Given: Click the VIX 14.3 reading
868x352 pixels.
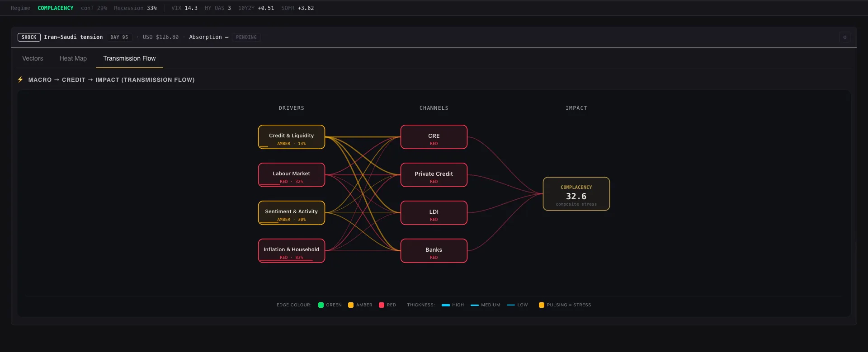Looking at the screenshot, I should [x=184, y=8].
